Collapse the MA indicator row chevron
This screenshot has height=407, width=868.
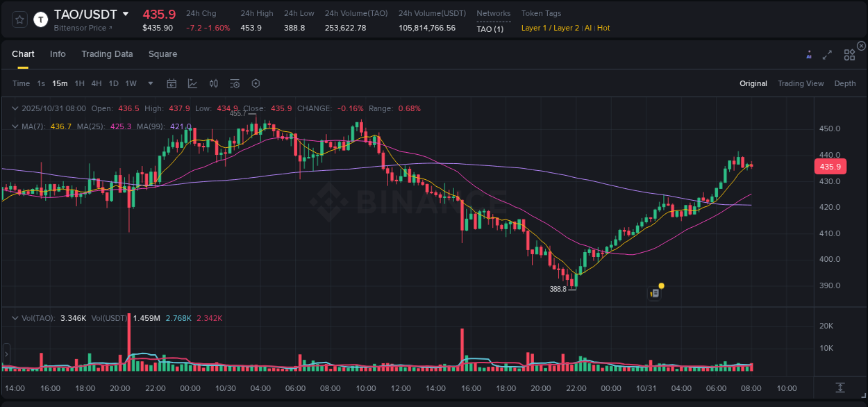pyautogui.click(x=15, y=126)
